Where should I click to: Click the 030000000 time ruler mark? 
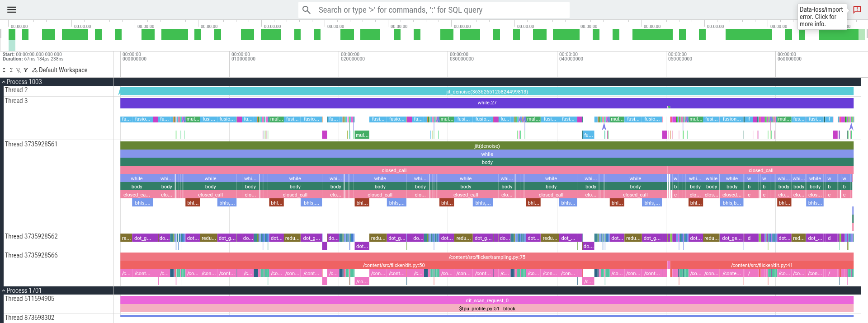pos(462,56)
